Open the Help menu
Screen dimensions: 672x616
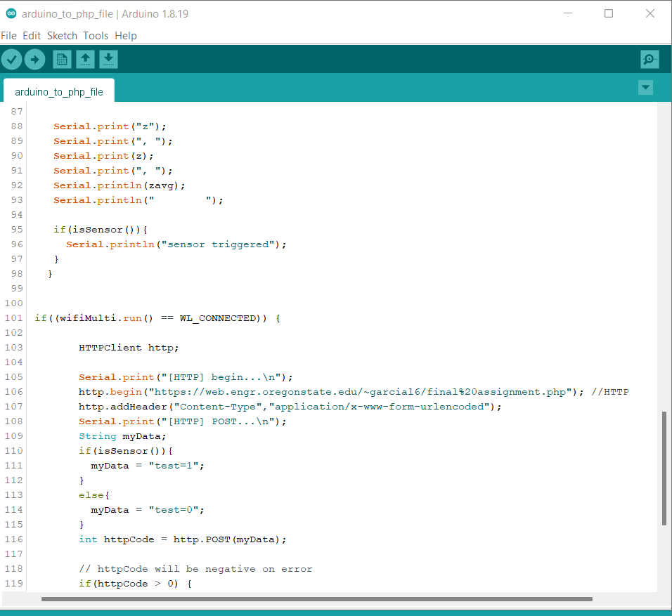tap(126, 36)
